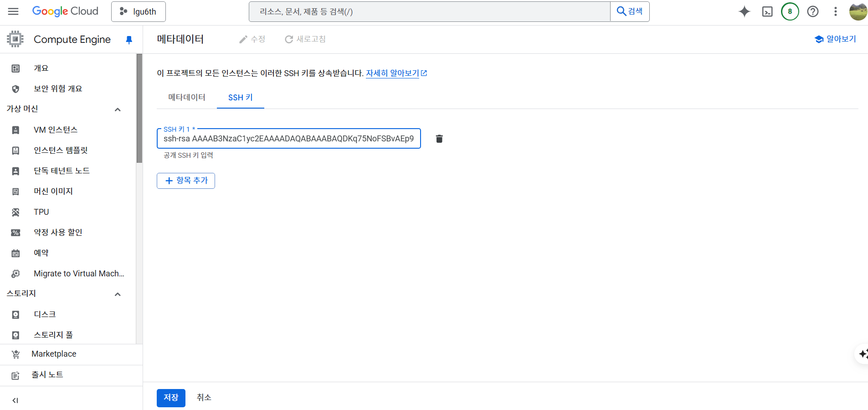The image size is (868, 410).
Task: Open the user account avatar
Action: tap(858, 11)
